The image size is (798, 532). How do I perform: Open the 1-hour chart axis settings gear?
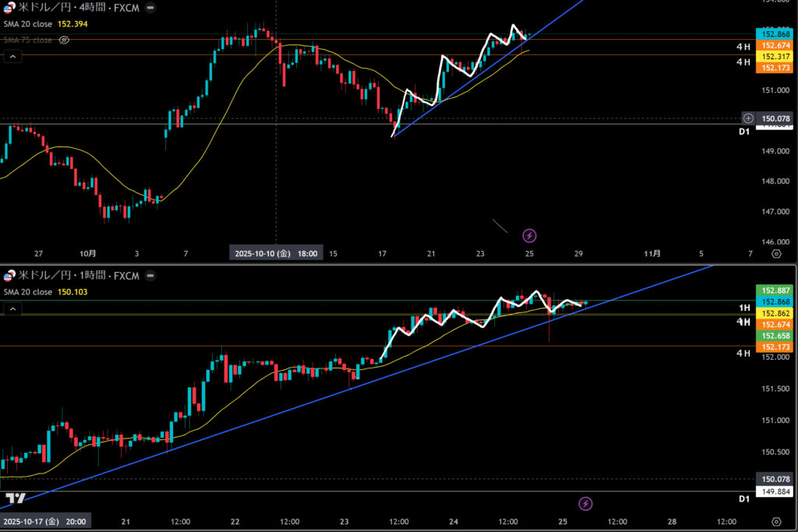776,521
